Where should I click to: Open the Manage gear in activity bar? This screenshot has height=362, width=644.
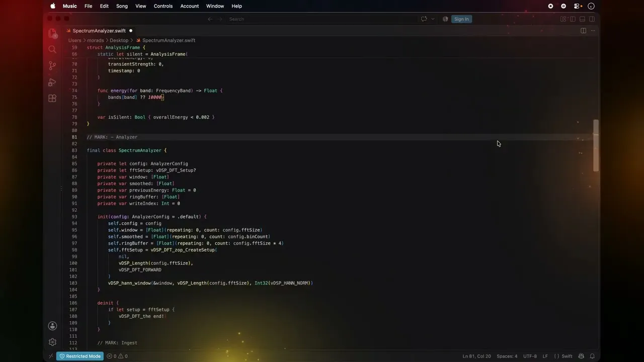point(52,342)
